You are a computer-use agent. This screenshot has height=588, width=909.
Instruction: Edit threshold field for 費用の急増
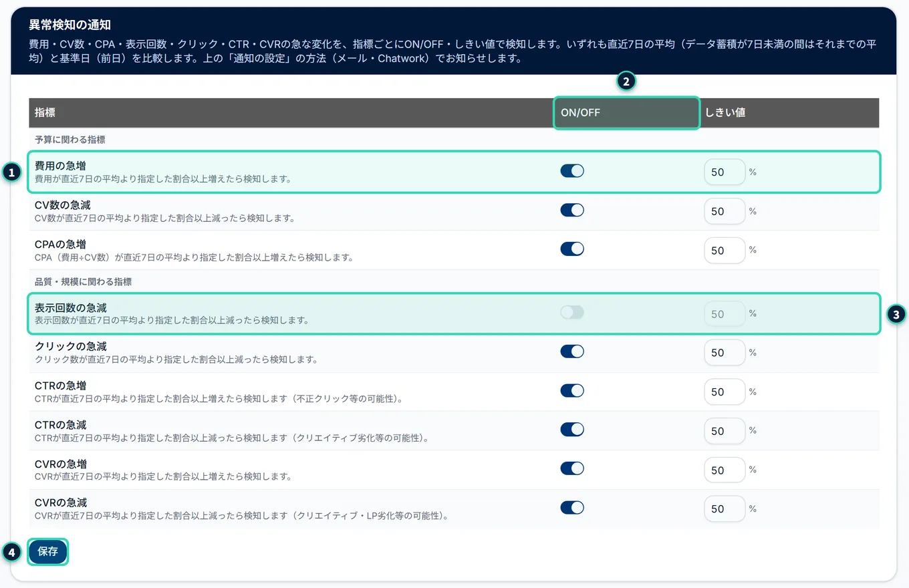tap(725, 172)
